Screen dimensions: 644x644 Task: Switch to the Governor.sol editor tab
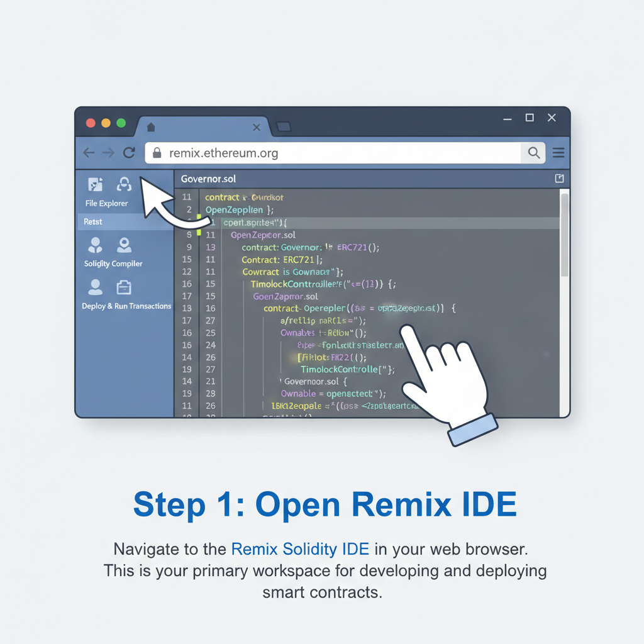(x=208, y=179)
